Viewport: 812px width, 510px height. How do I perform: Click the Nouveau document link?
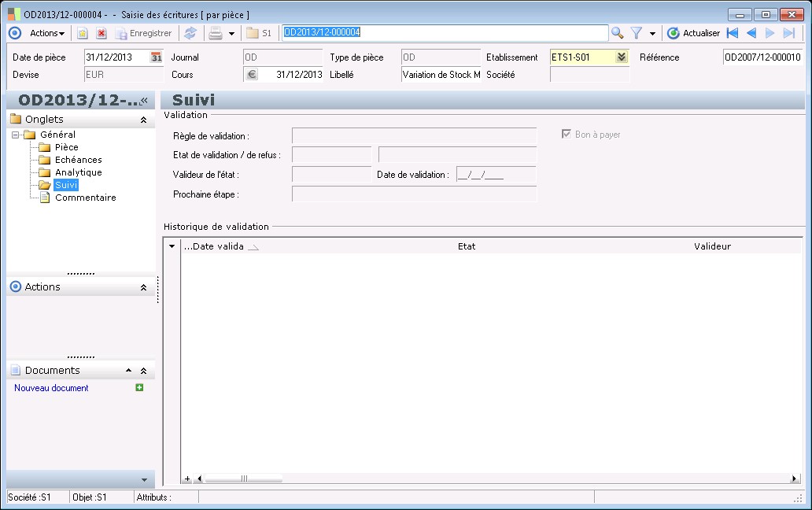(51, 388)
